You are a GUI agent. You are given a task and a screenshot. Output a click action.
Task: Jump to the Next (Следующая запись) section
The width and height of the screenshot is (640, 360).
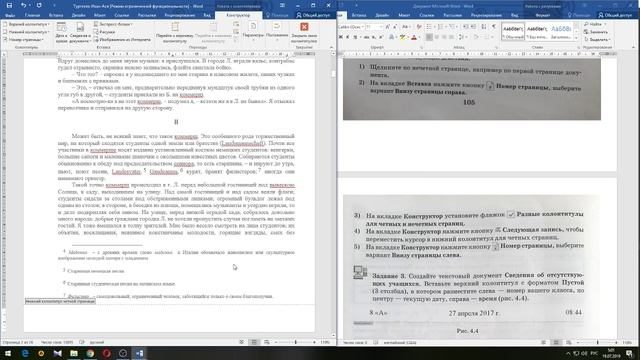pyautogui.click(x=236, y=32)
